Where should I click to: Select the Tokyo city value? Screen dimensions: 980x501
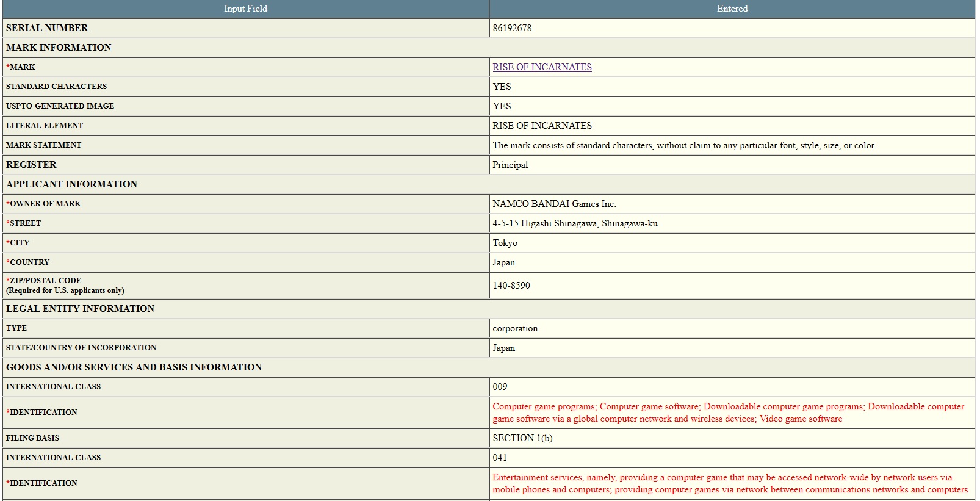coord(505,243)
